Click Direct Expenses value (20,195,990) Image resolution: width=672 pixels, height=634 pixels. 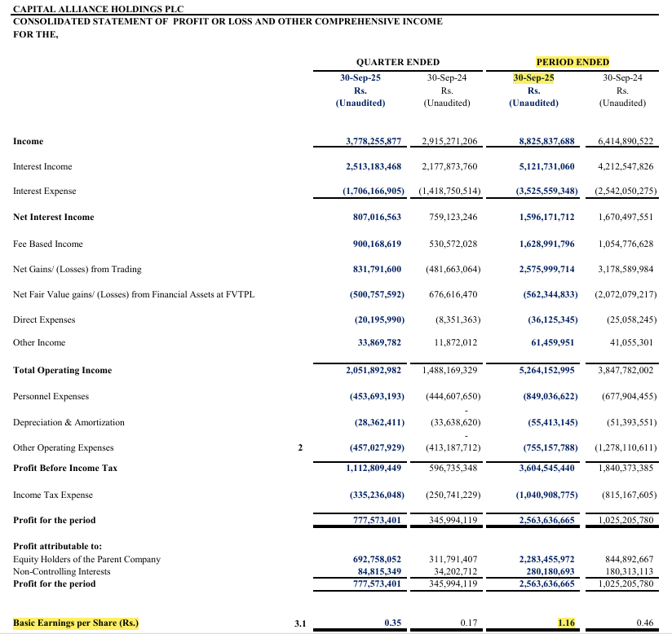tap(379, 320)
